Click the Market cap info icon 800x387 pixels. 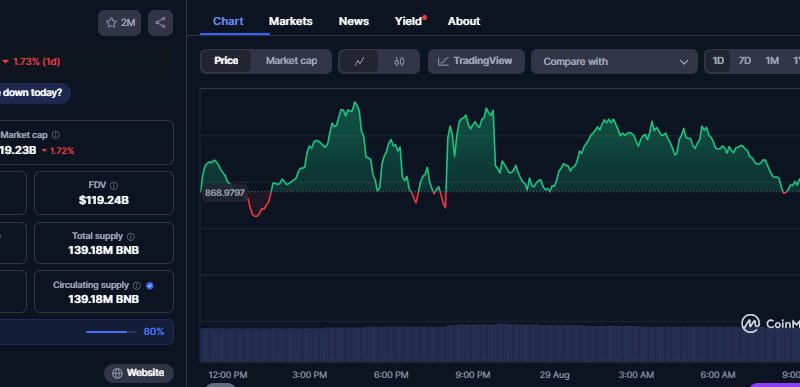56,135
